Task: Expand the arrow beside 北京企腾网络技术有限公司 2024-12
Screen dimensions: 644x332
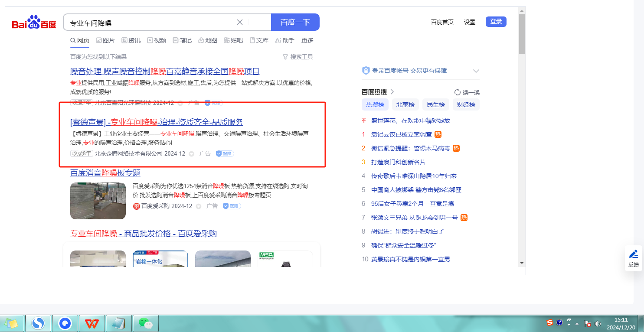Action: (192, 154)
